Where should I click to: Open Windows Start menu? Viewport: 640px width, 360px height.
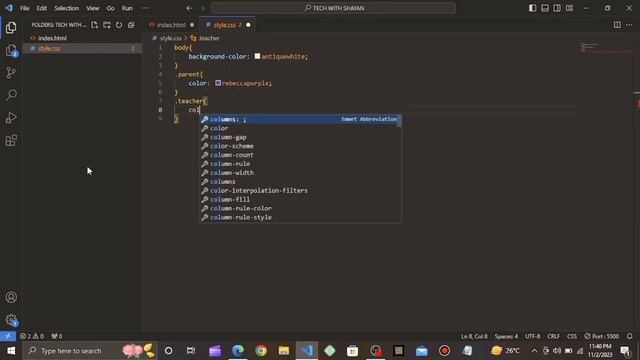pos(11,351)
